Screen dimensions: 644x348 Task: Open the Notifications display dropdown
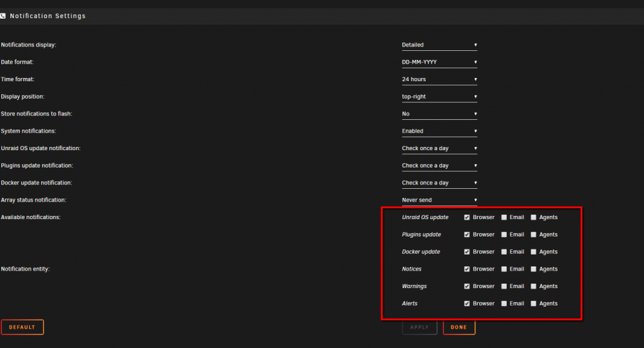point(439,44)
